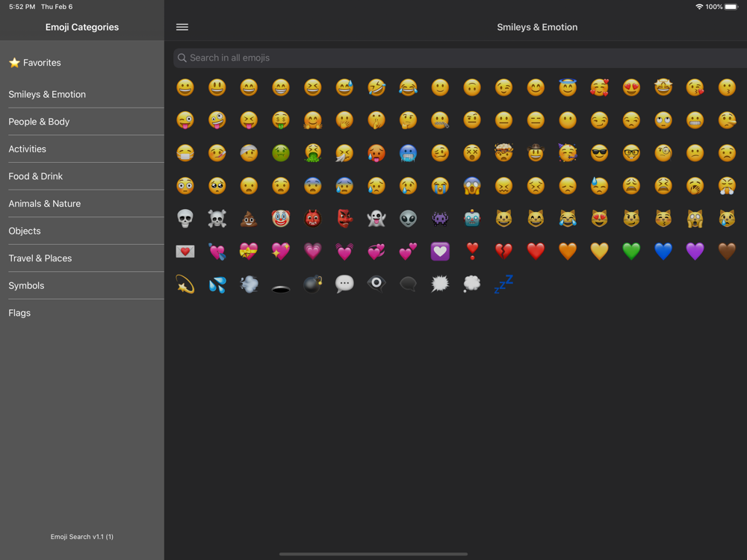
Task: Choose the pile of poo emoji
Action: pos(249,219)
